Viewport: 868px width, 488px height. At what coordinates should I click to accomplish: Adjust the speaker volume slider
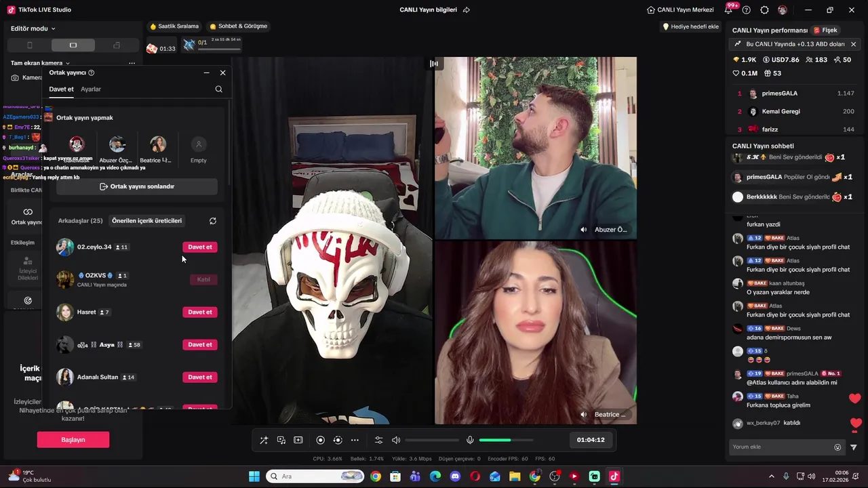coord(432,440)
